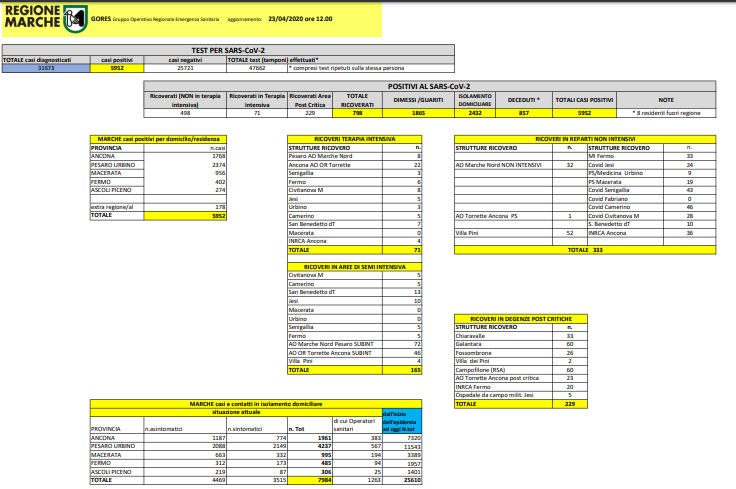Select Pesaro AO Marche Nord row
736x489 pixels.
tap(354, 156)
